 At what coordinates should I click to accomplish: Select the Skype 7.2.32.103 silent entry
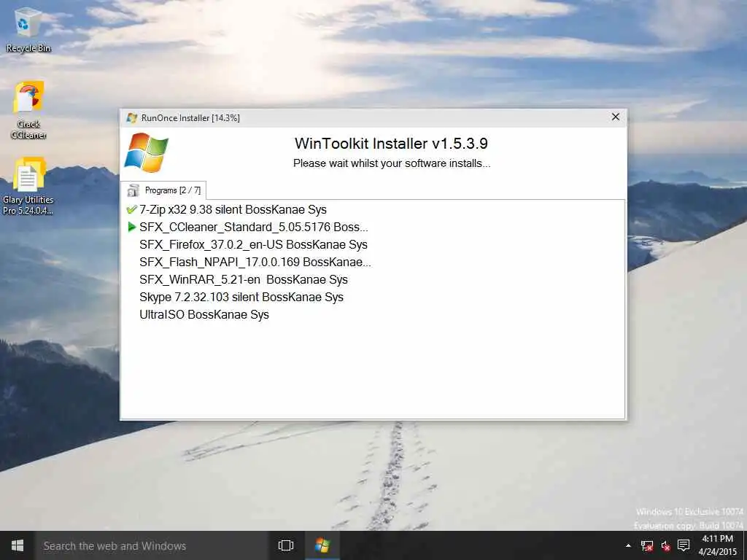pyautogui.click(x=241, y=297)
